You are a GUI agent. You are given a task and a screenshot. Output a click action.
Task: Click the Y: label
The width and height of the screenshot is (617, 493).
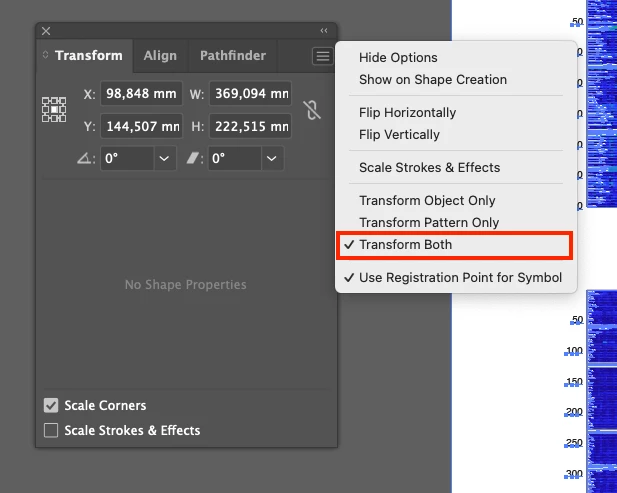coord(89,127)
